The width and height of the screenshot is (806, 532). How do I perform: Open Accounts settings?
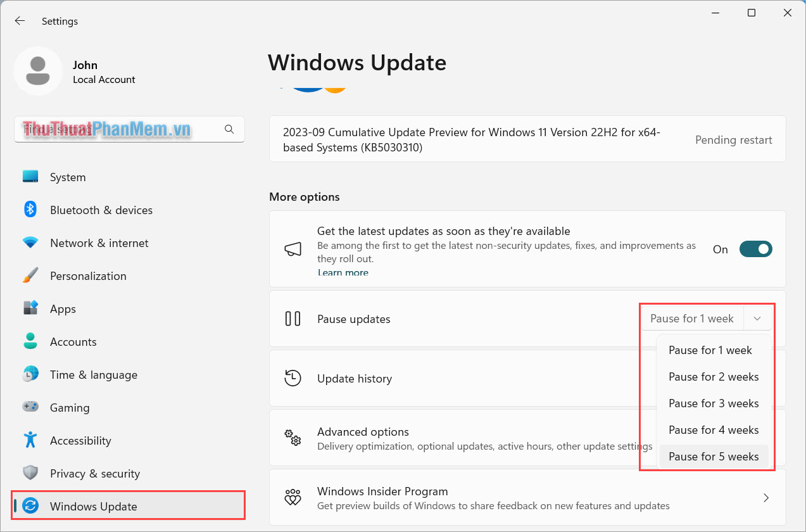tap(74, 341)
